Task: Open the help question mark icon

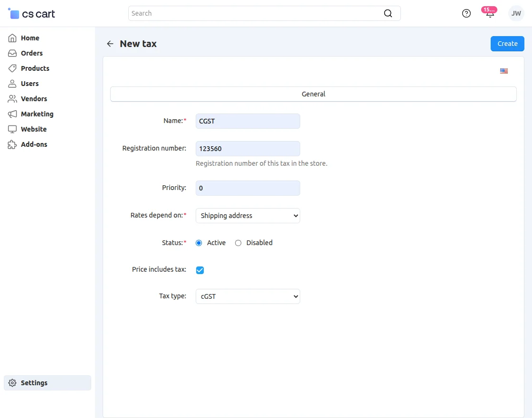Action: (x=466, y=13)
